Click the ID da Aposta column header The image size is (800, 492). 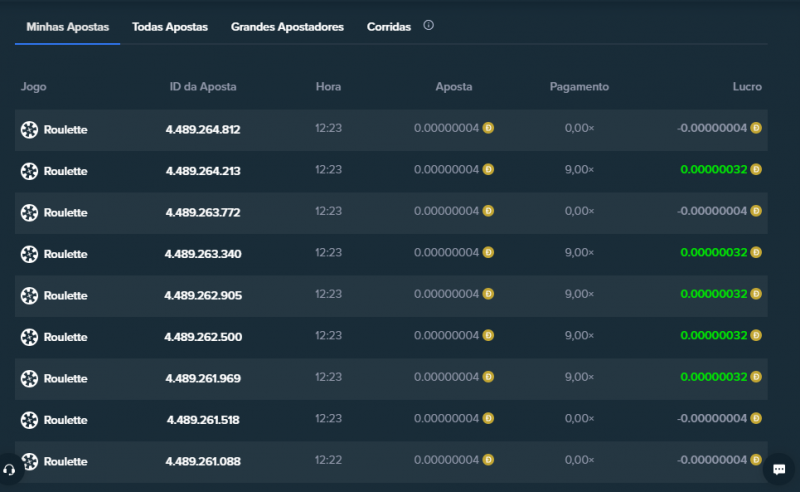point(203,87)
